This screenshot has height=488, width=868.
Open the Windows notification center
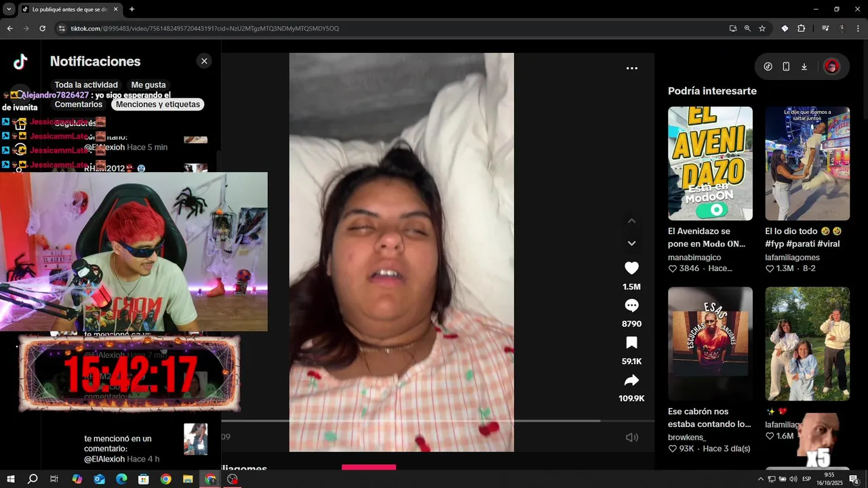click(x=854, y=479)
